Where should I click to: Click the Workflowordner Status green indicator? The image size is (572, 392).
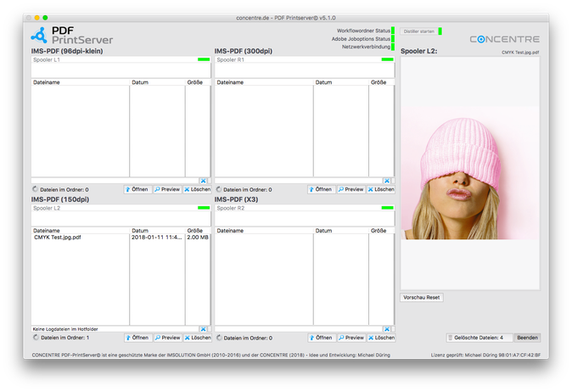tap(393, 31)
